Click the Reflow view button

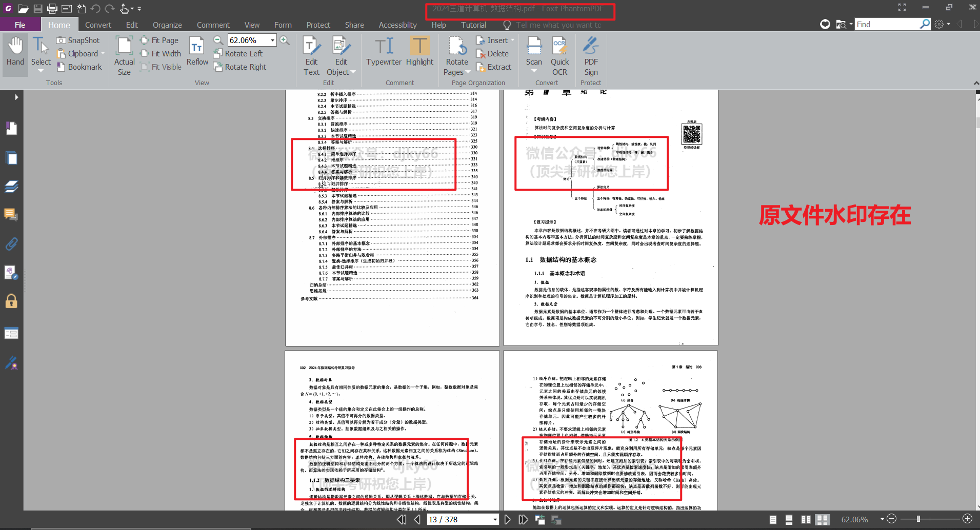point(197,51)
